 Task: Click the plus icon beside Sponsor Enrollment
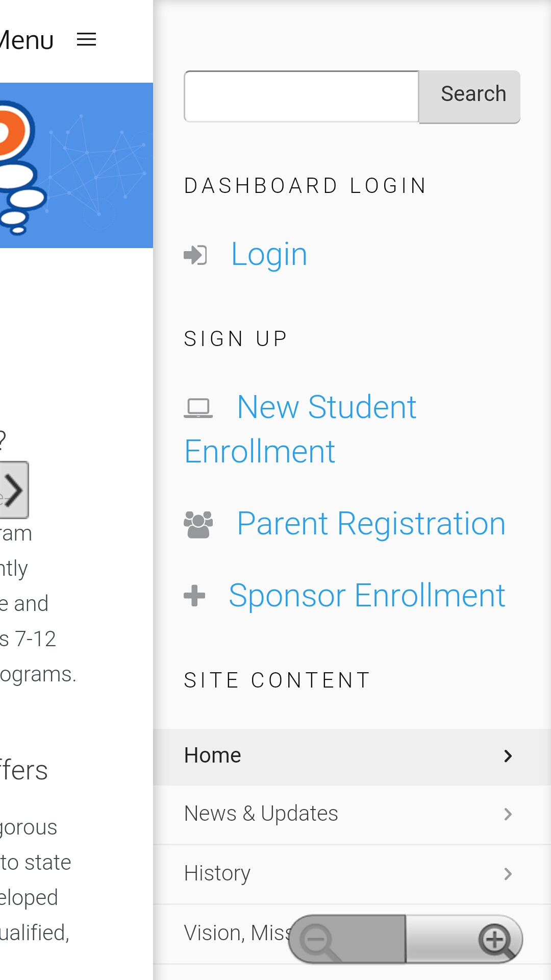194,596
